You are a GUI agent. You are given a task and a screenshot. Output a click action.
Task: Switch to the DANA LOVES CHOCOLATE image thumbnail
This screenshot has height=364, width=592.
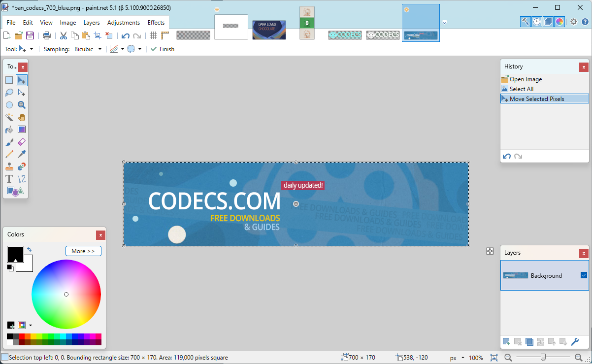click(269, 30)
